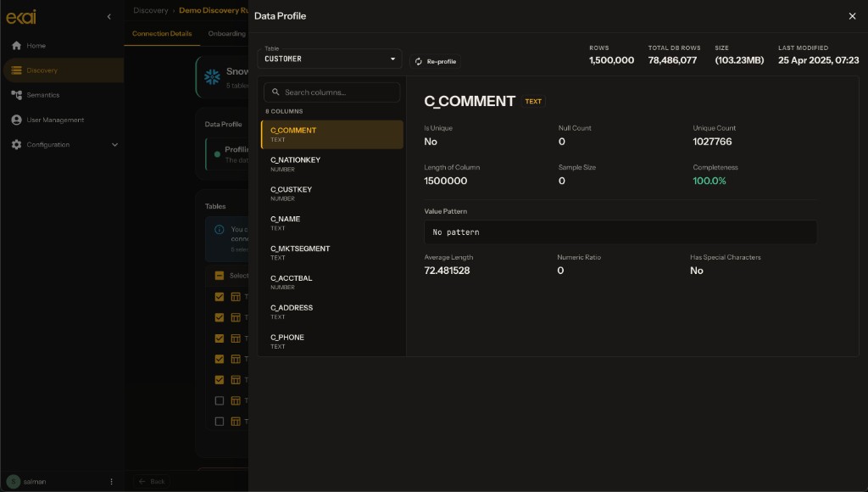
Task: Open the Discovery sidebar item
Action: [63, 70]
